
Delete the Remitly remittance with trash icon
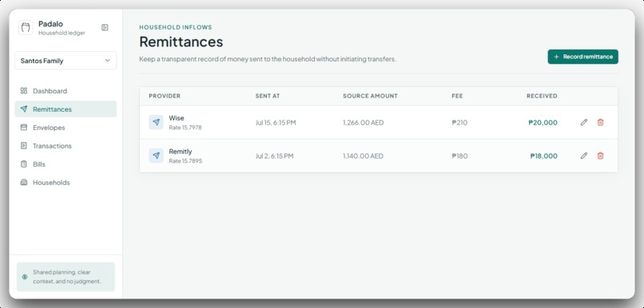601,156
